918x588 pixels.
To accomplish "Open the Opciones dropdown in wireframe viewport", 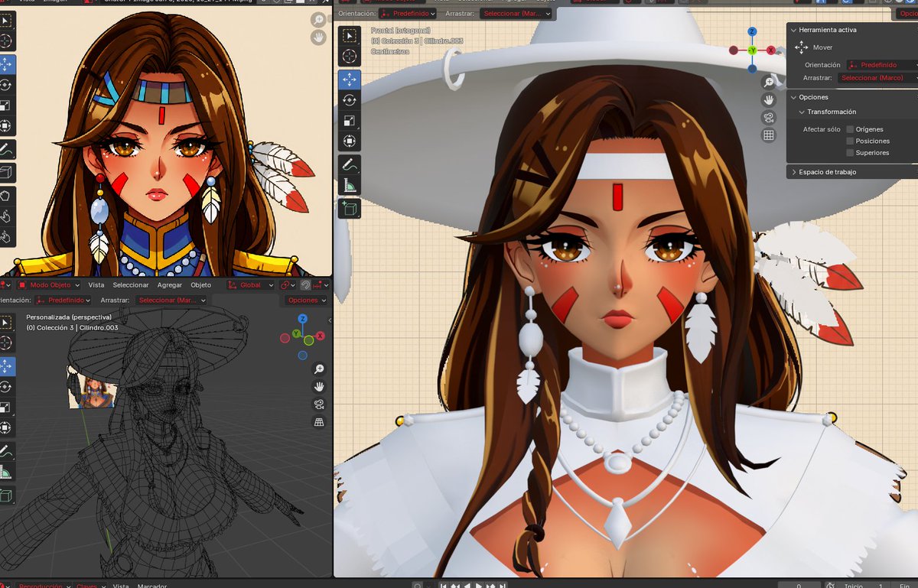I will [306, 300].
